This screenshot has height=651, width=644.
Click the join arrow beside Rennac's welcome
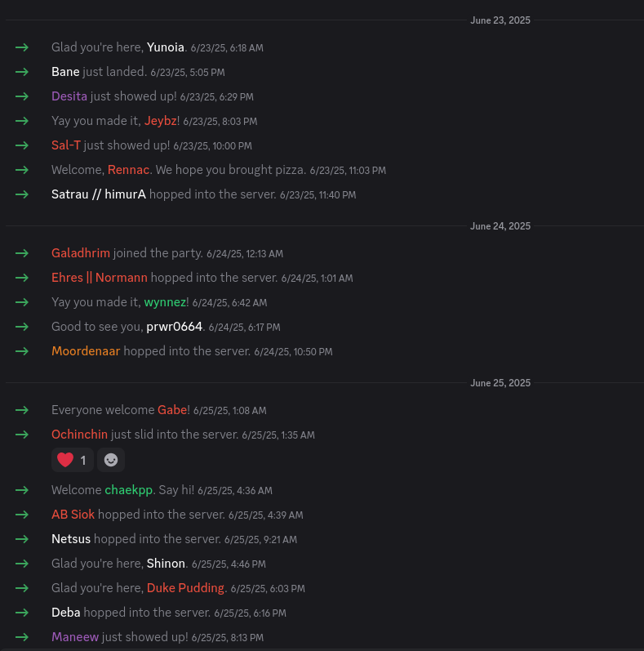tap(22, 170)
